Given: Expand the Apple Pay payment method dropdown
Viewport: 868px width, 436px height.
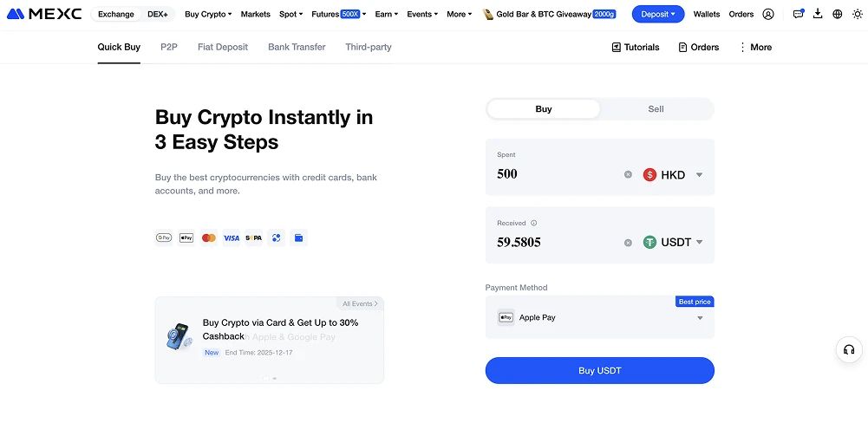Looking at the screenshot, I should click(699, 318).
